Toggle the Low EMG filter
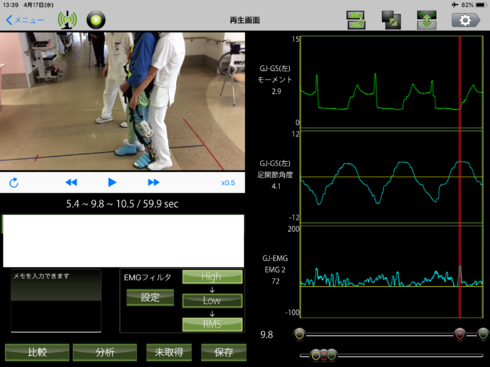 point(212,300)
